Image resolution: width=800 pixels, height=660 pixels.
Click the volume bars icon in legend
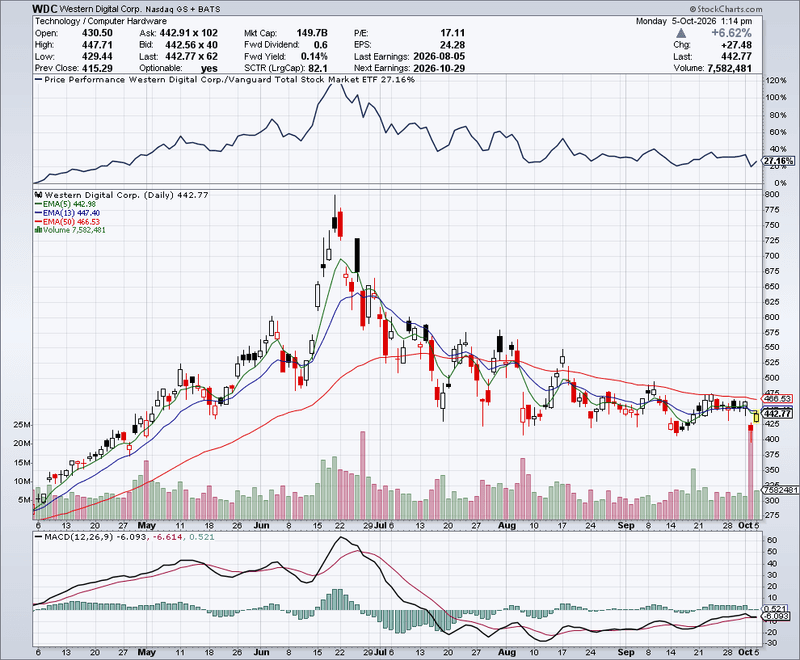[38, 230]
